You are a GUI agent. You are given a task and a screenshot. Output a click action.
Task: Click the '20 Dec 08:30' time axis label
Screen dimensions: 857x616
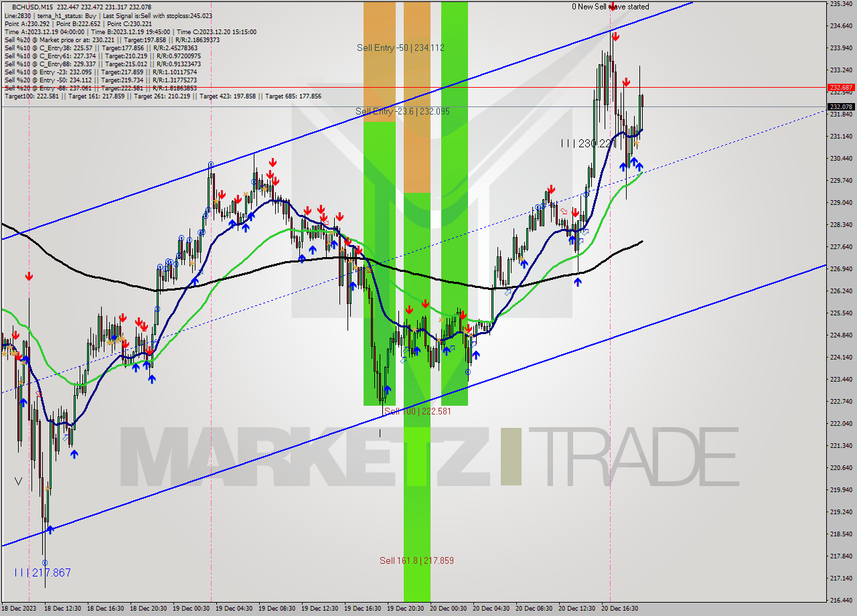click(534, 609)
